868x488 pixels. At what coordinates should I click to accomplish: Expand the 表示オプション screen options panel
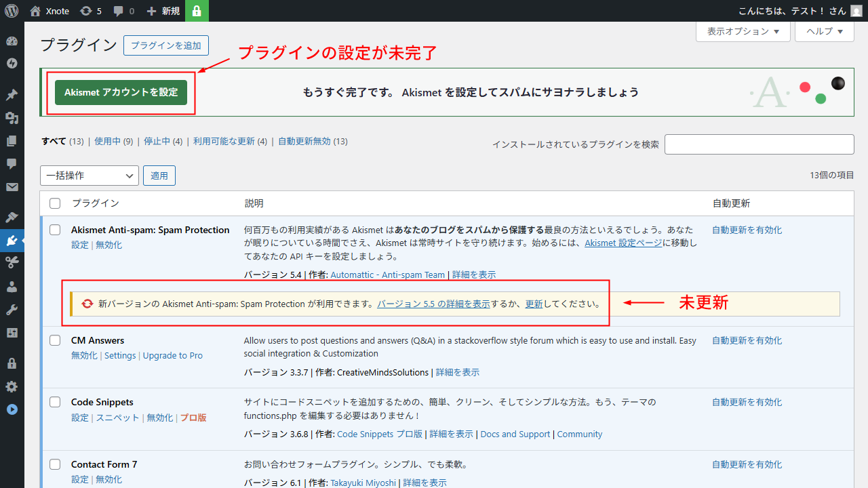743,31
